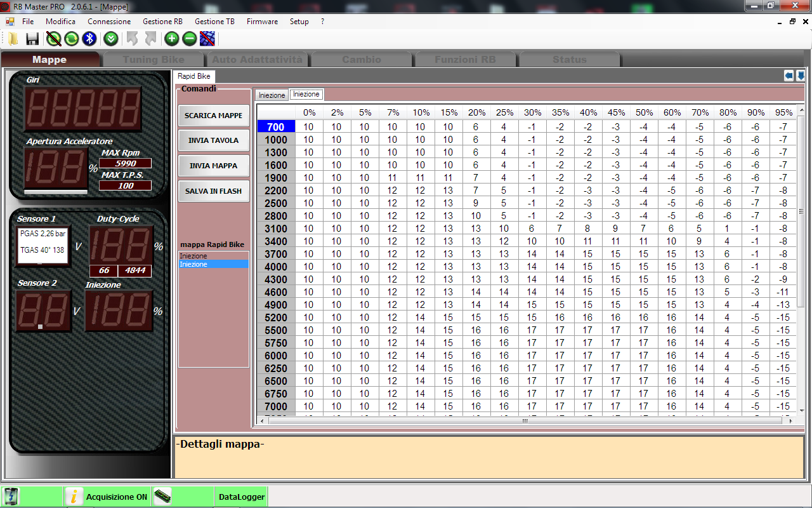
Task: Click the battery icon in status bar
Action: (11, 497)
